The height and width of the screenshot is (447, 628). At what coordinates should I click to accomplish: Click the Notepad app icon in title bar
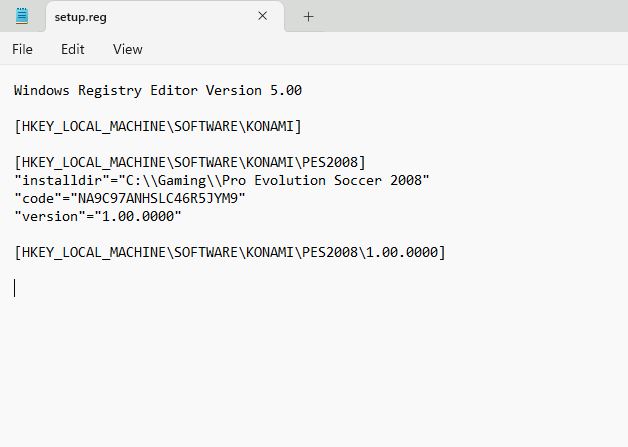22,16
